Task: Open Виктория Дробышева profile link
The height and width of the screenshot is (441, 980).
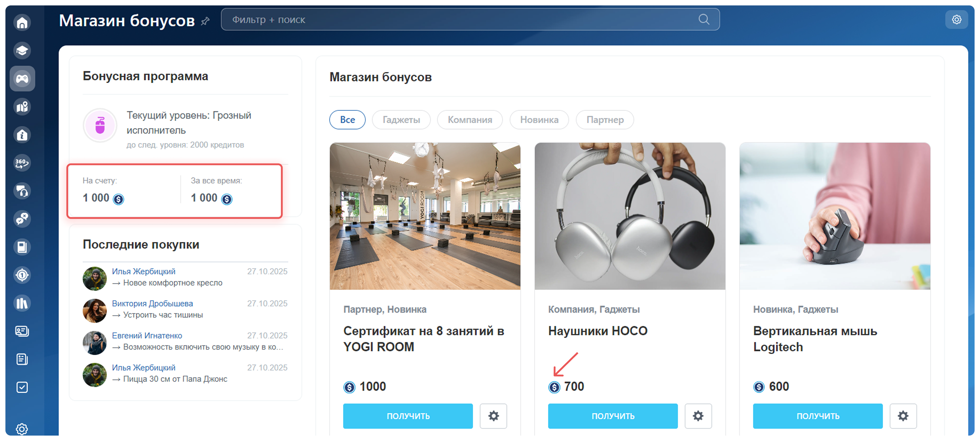Action: pos(152,304)
